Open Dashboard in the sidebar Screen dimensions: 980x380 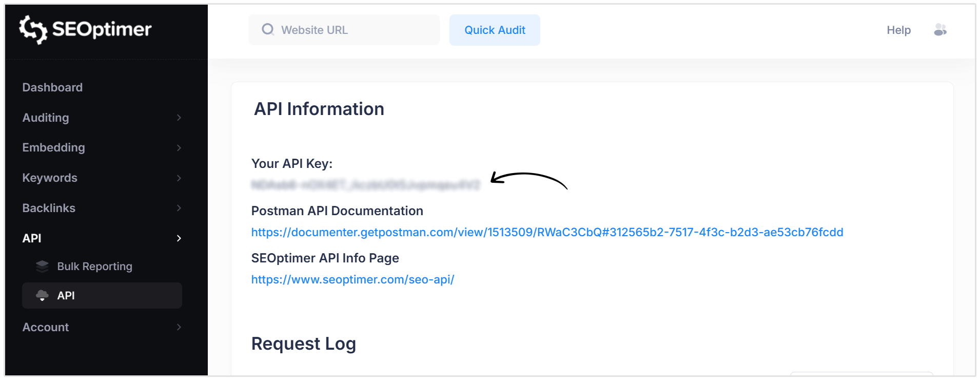pos(52,87)
